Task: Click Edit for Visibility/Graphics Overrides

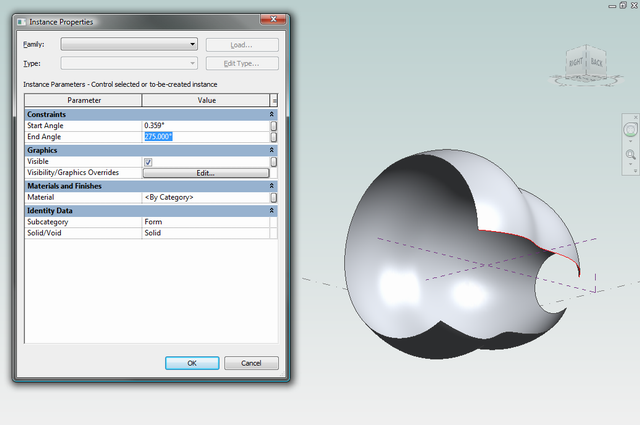Action: tap(206, 173)
